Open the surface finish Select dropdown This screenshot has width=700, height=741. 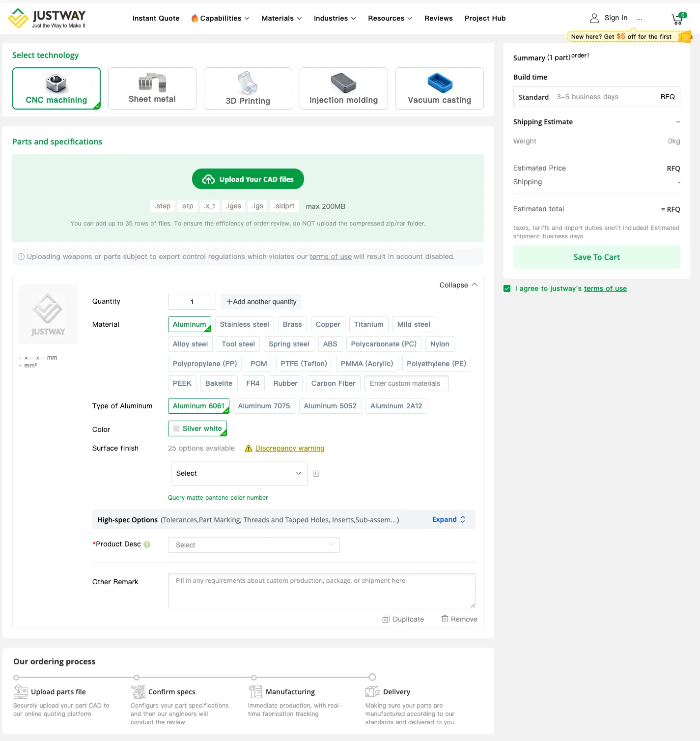[239, 473]
